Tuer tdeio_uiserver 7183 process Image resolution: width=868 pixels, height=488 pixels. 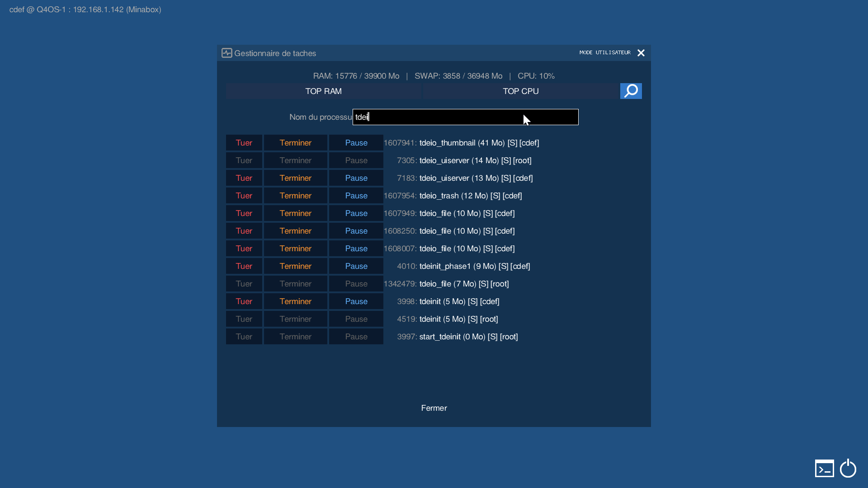[x=244, y=178]
